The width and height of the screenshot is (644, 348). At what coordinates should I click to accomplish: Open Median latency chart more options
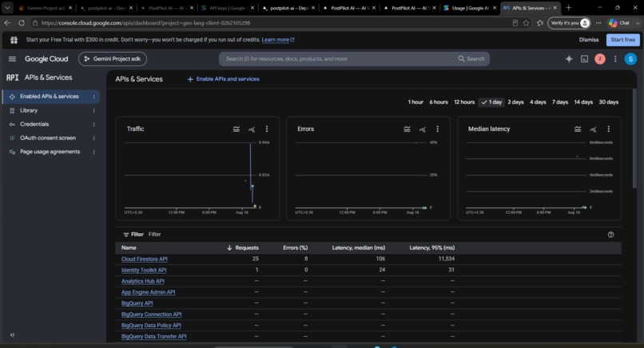pos(609,129)
